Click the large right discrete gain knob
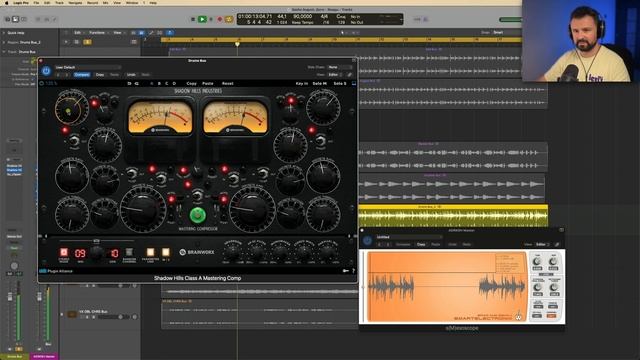 click(252, 209)
